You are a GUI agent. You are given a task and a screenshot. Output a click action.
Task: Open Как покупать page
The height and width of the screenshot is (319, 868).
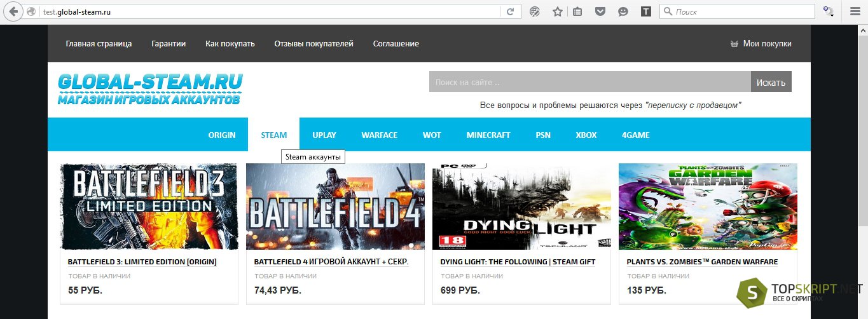tap(230, 44)
